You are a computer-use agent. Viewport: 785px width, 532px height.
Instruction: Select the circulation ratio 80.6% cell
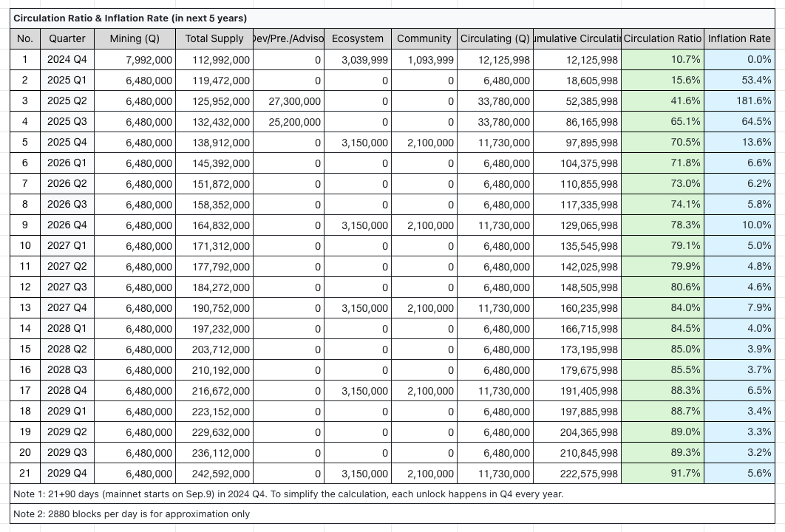(662, 287)
